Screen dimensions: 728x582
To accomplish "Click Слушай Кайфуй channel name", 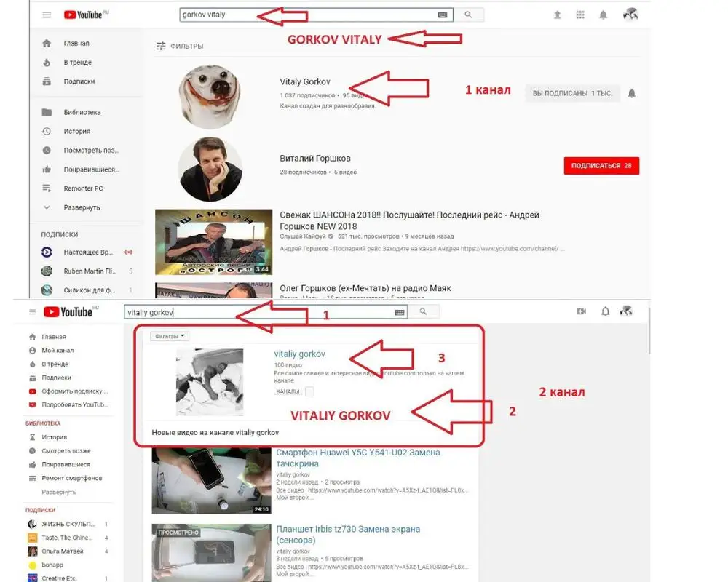I will point(303,236).
